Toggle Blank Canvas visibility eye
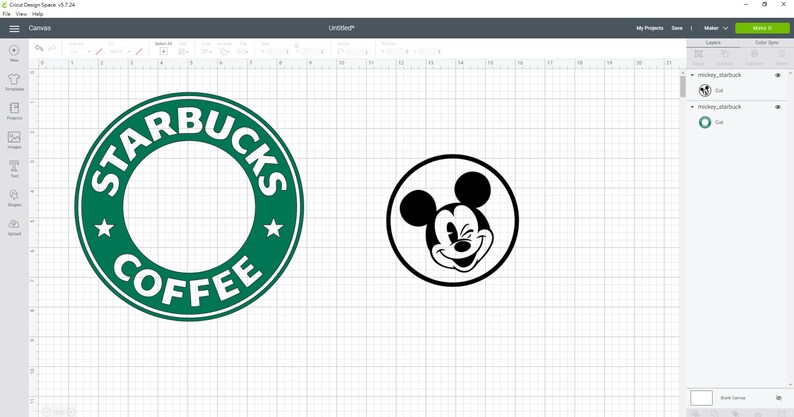 pyautogui.click(x=778, y=398)
